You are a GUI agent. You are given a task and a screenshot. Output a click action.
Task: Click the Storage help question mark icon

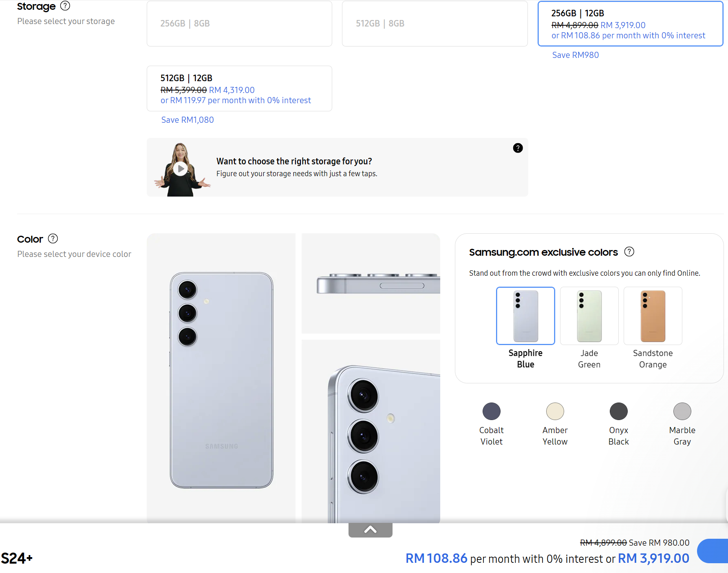[65, 6]
